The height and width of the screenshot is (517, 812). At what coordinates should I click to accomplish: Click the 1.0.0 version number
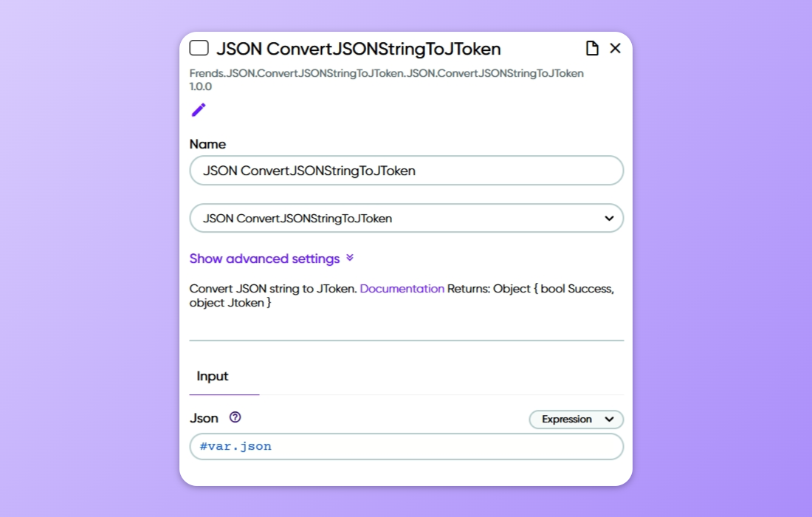point(201,86)
